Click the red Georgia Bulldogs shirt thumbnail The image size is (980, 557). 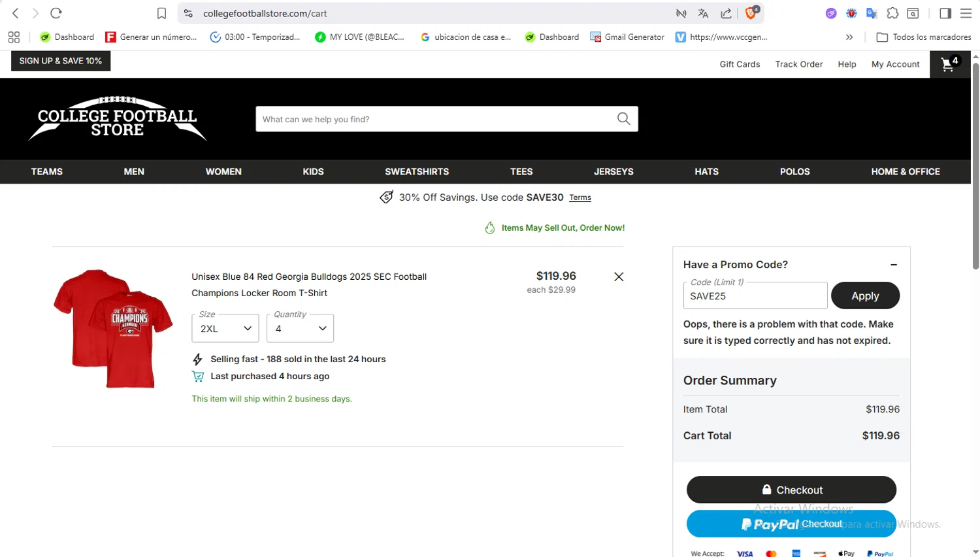point(113,328)
